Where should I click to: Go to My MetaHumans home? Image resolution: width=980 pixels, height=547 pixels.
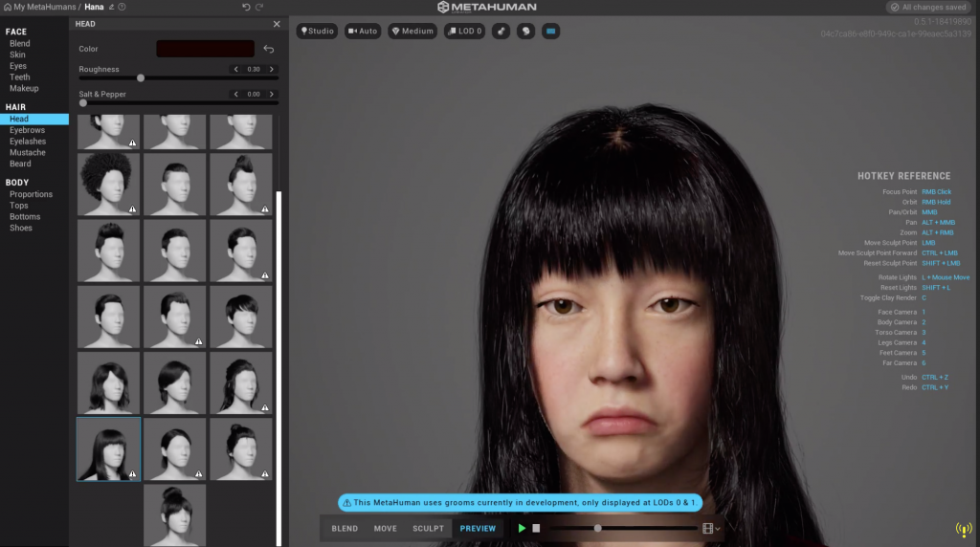click(40, 7)
